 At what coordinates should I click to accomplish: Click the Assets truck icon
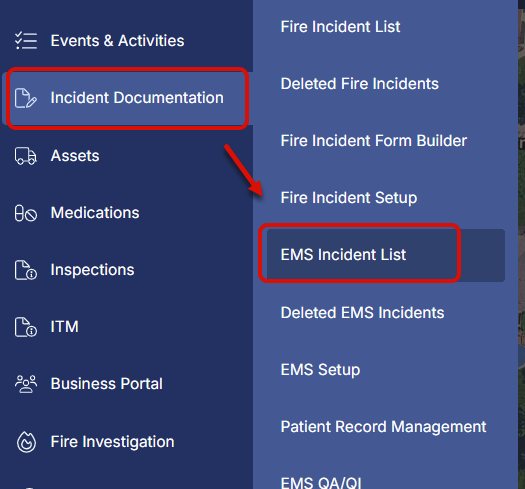pos(25,156)
